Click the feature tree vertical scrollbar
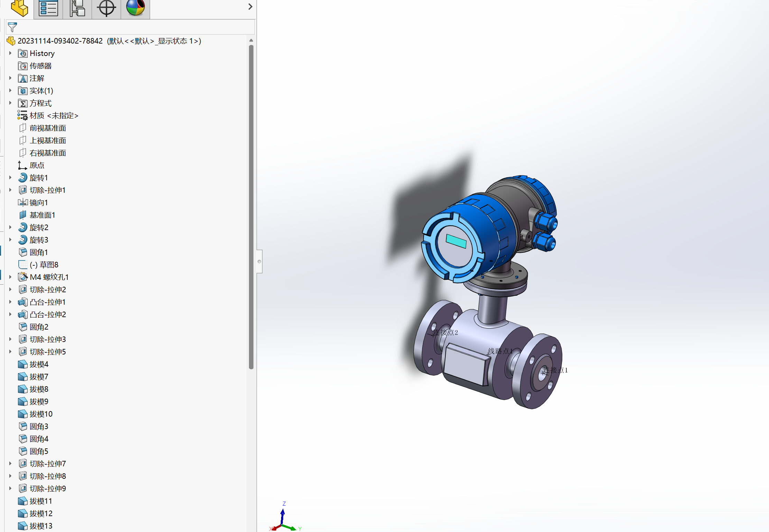This screenshot has width=769, height=532. [251, 207]
